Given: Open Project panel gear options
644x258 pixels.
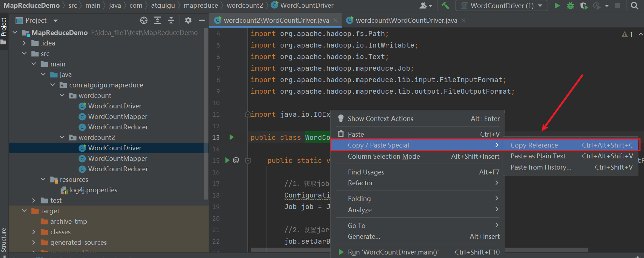Looking at the screenshot, I should click(188, 20).
